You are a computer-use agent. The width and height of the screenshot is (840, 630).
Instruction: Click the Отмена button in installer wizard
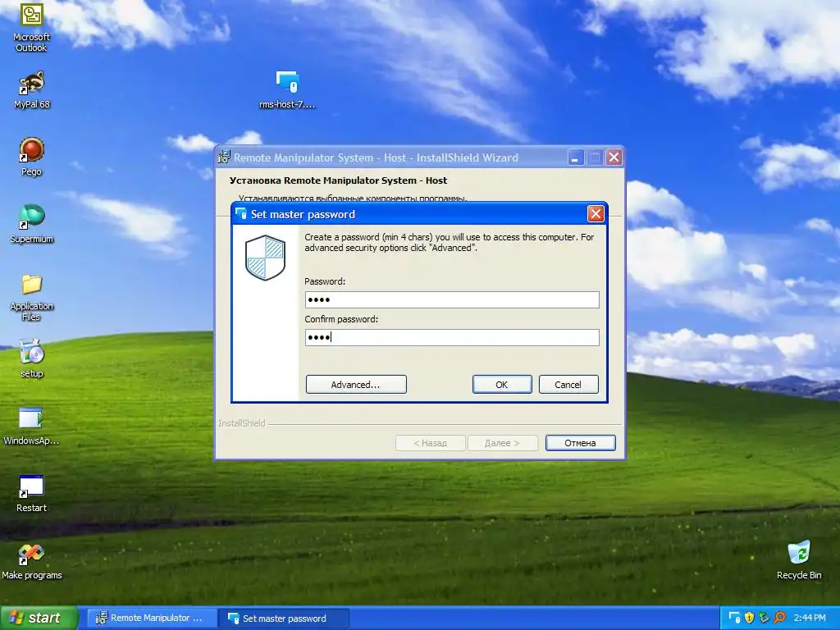(x=580, y=443)
